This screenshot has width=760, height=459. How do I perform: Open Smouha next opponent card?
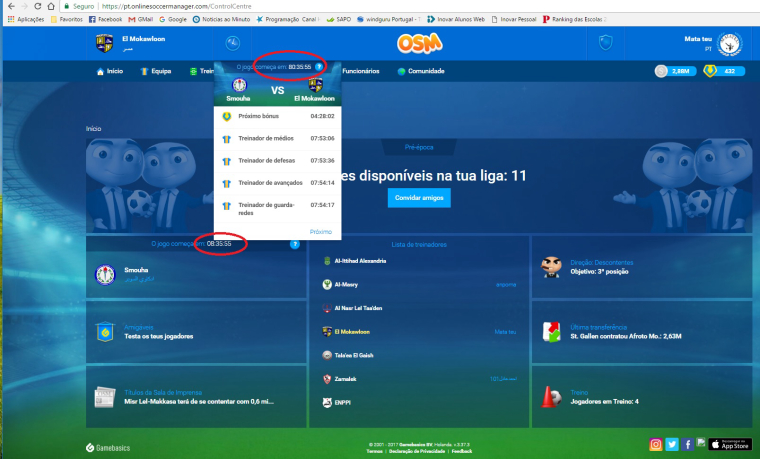point(196,275)
